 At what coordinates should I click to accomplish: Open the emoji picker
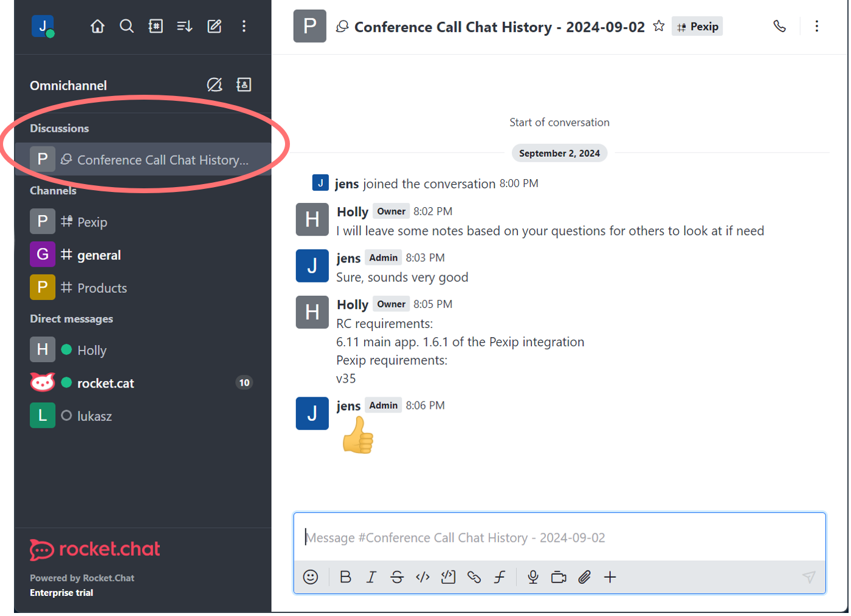point(311,577)
